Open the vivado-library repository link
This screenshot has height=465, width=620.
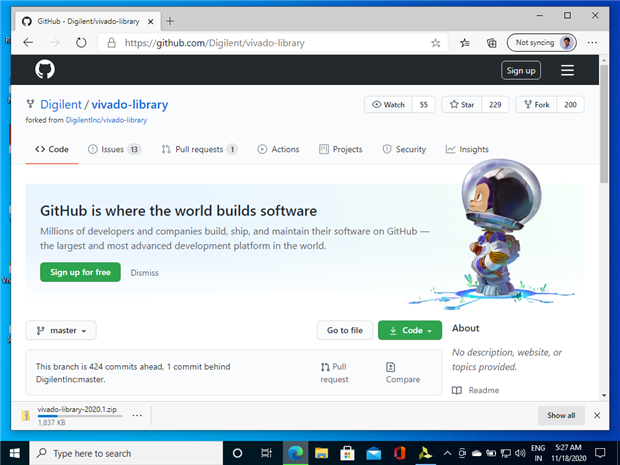pos(130,104)
